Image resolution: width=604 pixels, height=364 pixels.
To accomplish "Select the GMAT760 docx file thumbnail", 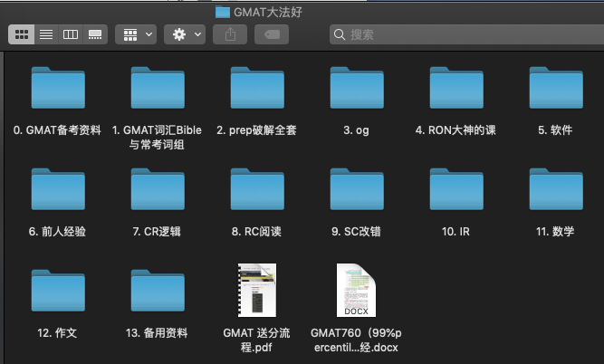I will 356,290.
